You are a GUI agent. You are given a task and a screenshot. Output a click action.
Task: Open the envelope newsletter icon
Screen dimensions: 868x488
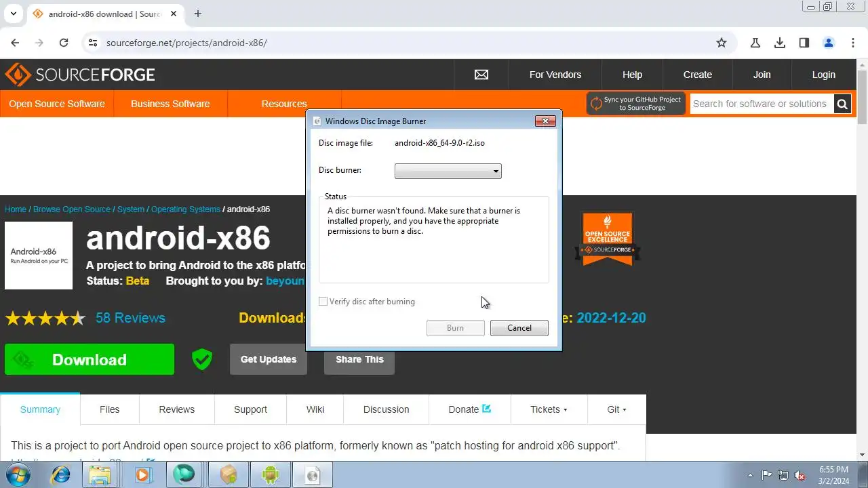coord(481,75)
